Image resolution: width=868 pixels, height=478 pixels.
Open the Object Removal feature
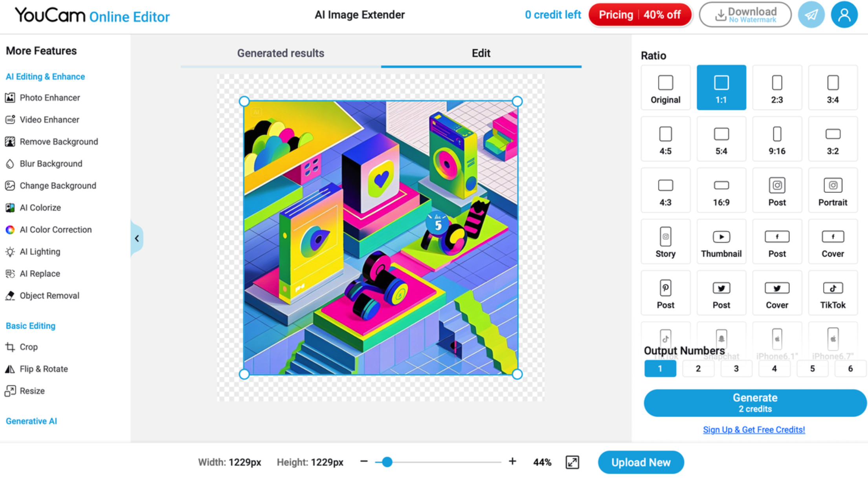coord(49,295)
